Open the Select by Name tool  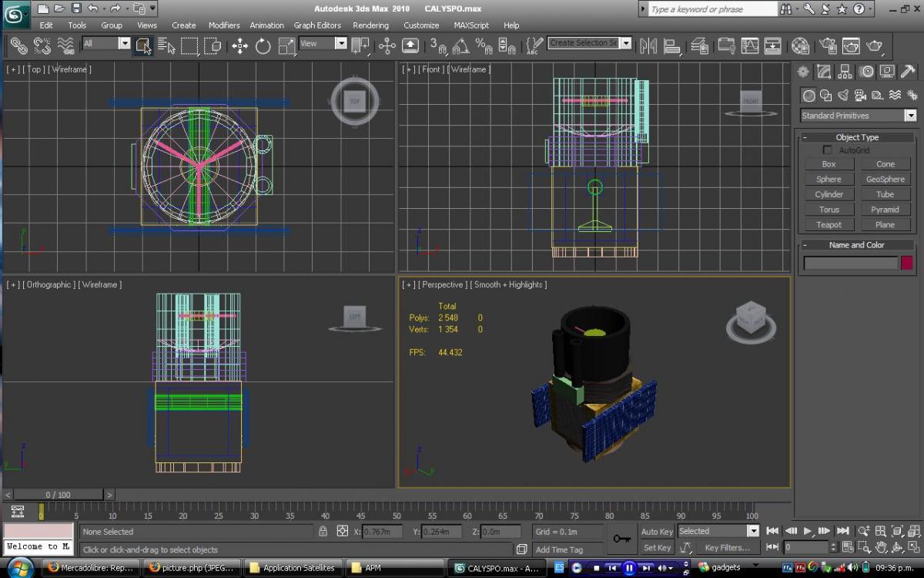point(166,45)
